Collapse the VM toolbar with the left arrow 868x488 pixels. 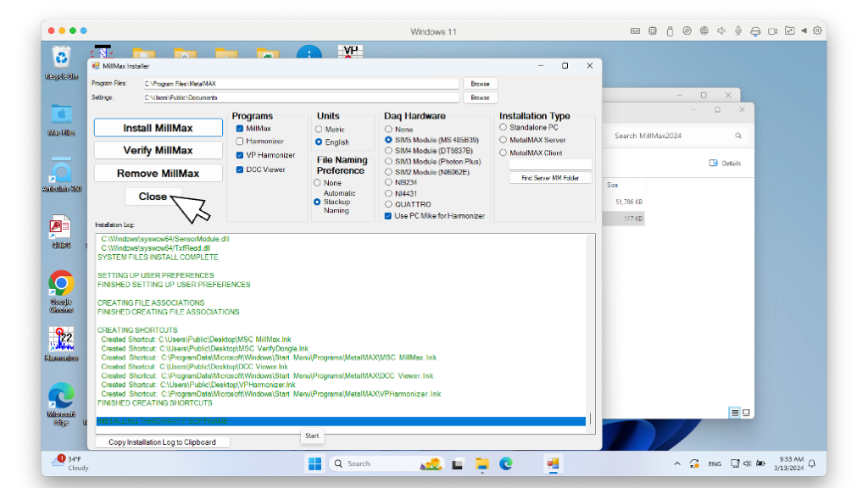click(x=804, y=31)
